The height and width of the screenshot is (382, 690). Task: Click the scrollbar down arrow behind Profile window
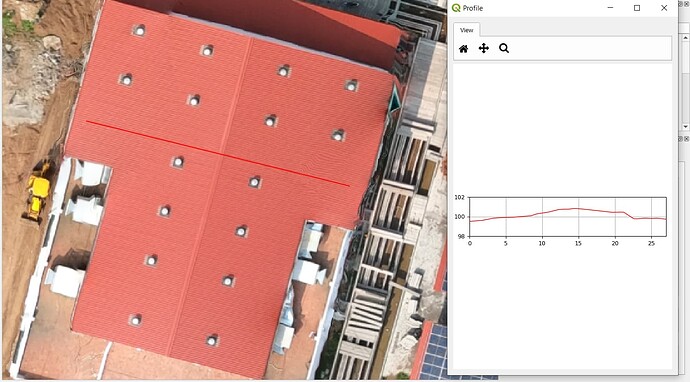pyautogui.click(x=686, y=127)
